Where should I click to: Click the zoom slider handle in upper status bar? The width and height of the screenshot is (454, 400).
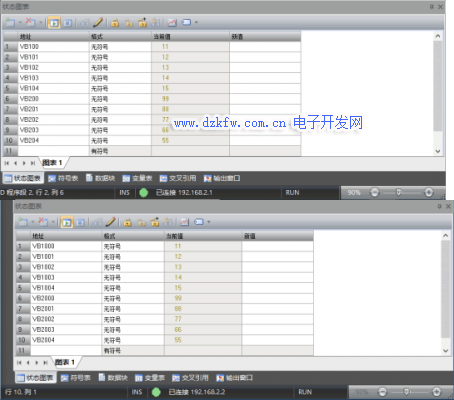tap(398, 192)
